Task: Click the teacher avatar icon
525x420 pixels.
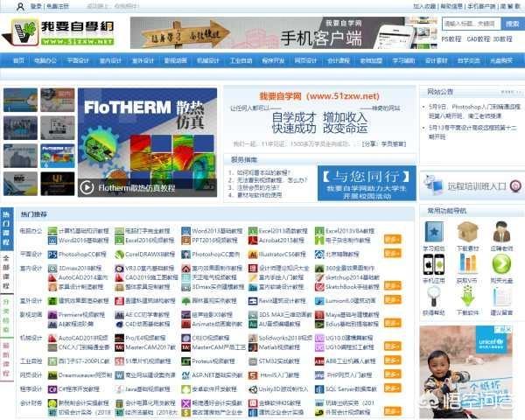Action: 501,232
